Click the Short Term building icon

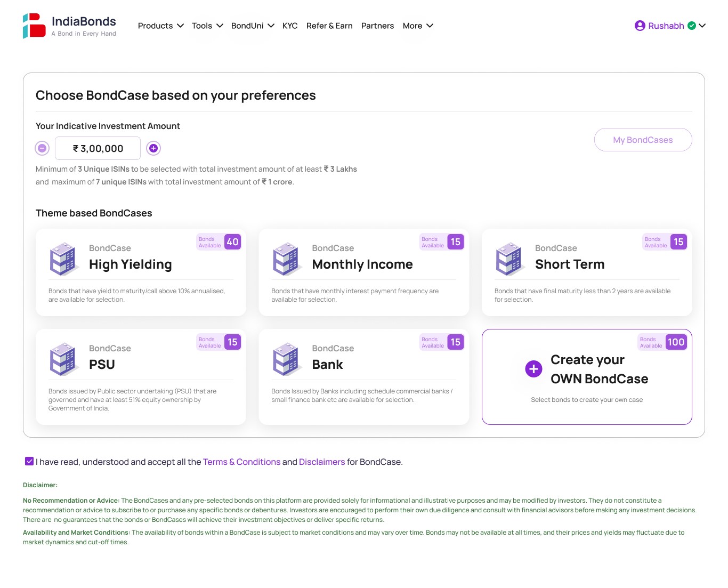tap(511, 259)
